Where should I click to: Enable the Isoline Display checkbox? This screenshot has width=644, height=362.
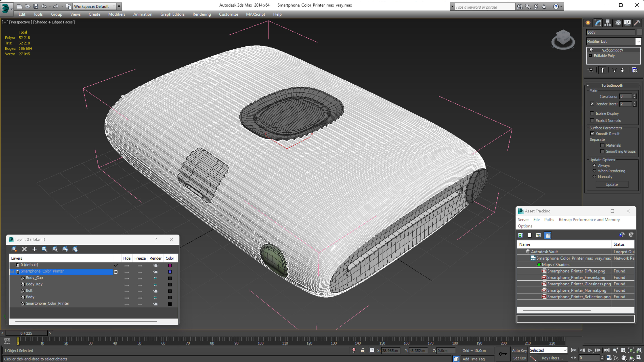click(592, 113)
